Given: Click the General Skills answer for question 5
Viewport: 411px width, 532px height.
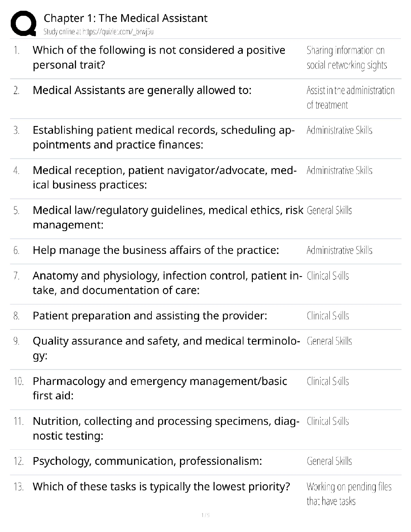Looking at the screenshot, I should pos(329,211).
